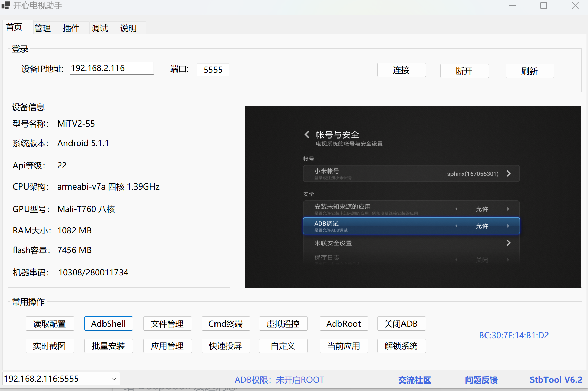Launch AdbShell
The width and height of the screenshot is (588, 391).
pyautogui.click(x=109, y=324)
